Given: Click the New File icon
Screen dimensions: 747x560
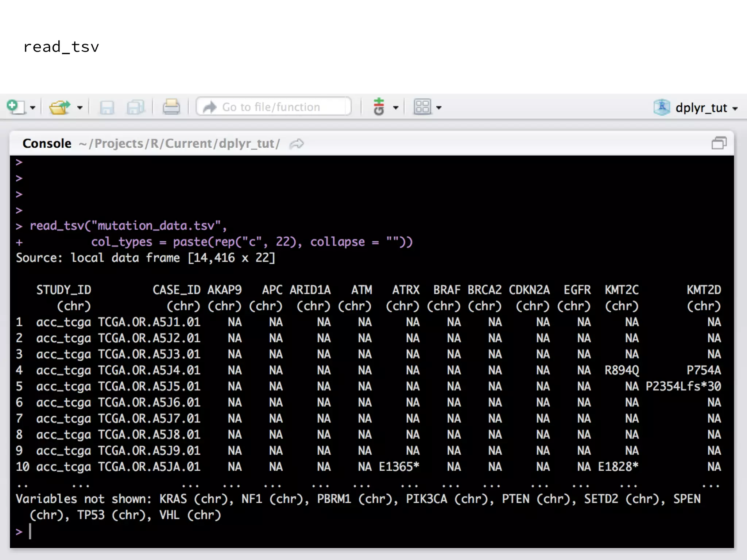Looking at the screenshot, I should (15, 107).
